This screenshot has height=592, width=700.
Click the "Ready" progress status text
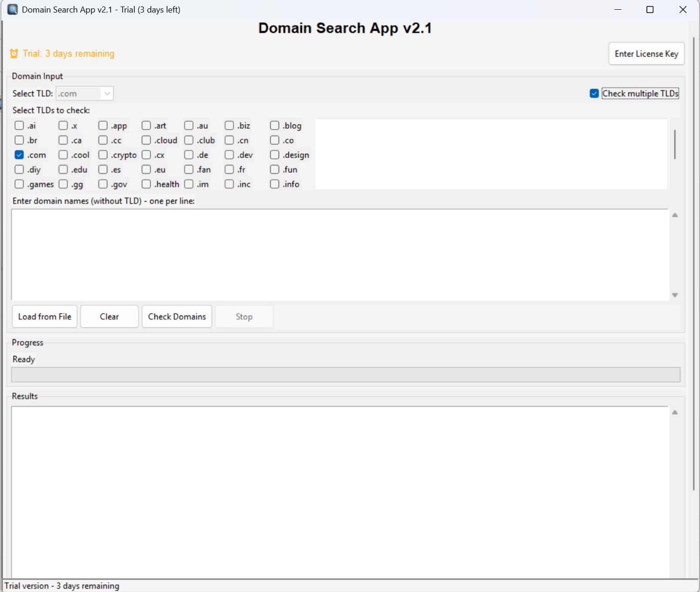click(24, 359)
